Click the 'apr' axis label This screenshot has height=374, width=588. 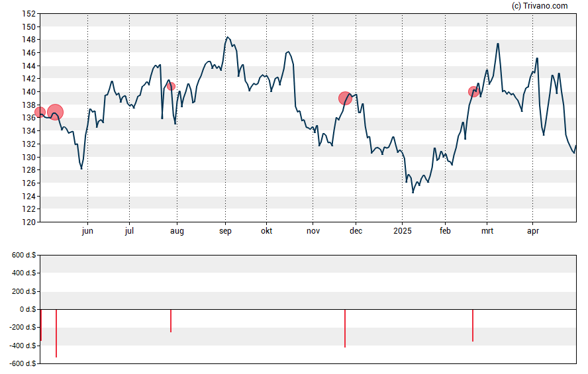click(533, 231)
